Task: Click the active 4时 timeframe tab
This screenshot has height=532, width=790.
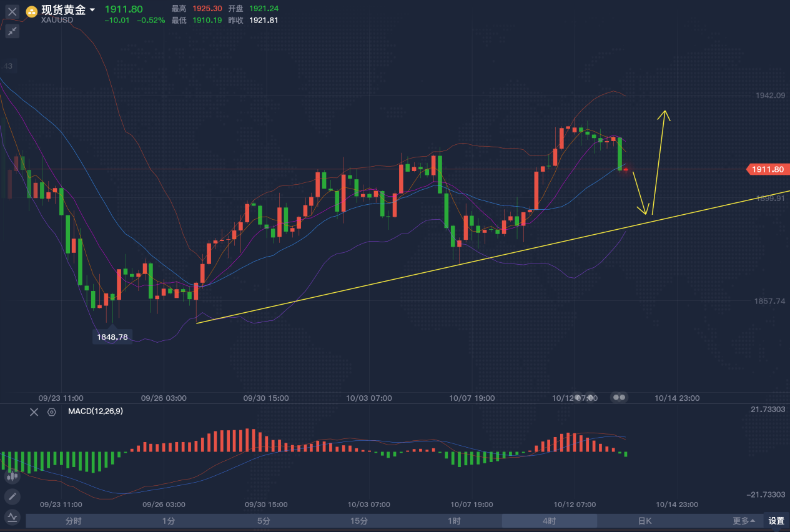Action: pyautogui.click(x=549, y=521)
